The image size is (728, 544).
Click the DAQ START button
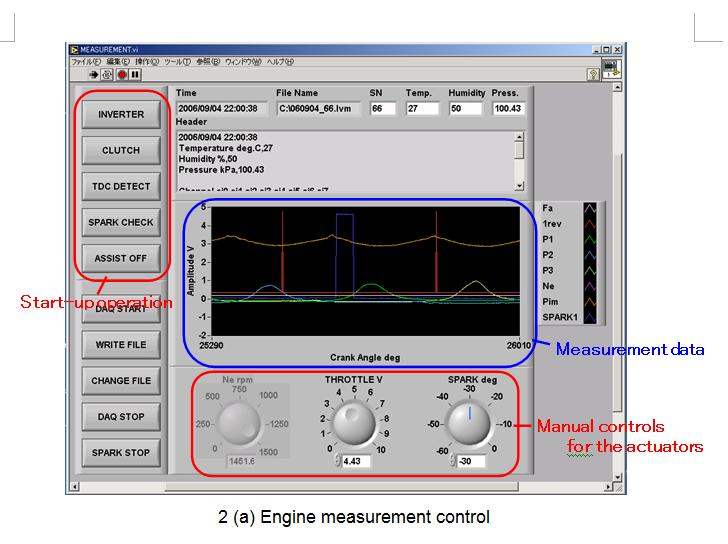point(121,309)
